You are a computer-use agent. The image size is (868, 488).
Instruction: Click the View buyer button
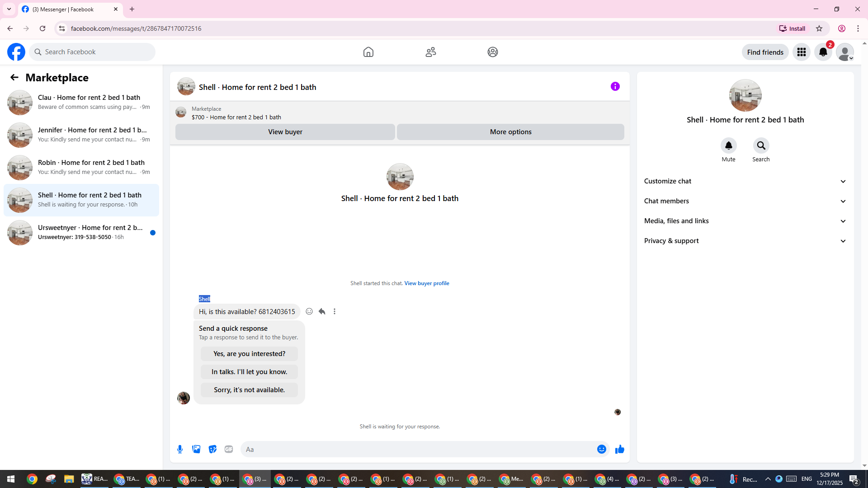(285, 132)
